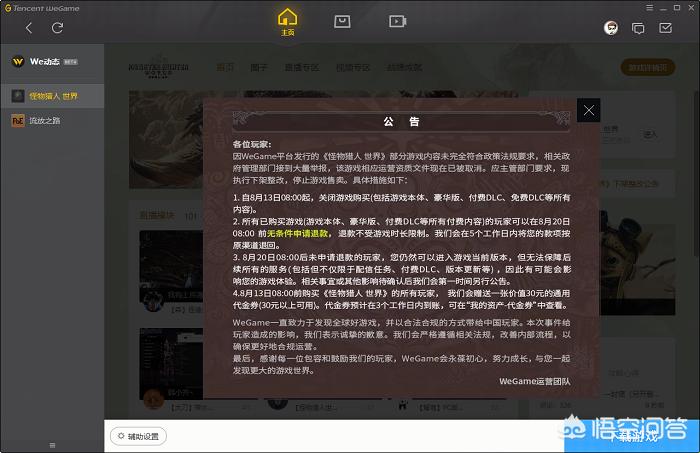Open We动态 in the sidebar

[52, 62]
